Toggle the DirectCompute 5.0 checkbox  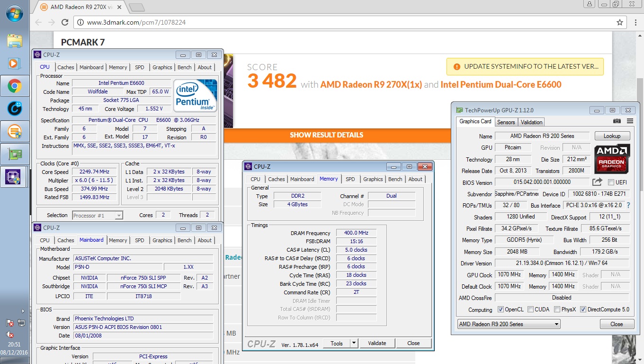(x=583, y=309)
